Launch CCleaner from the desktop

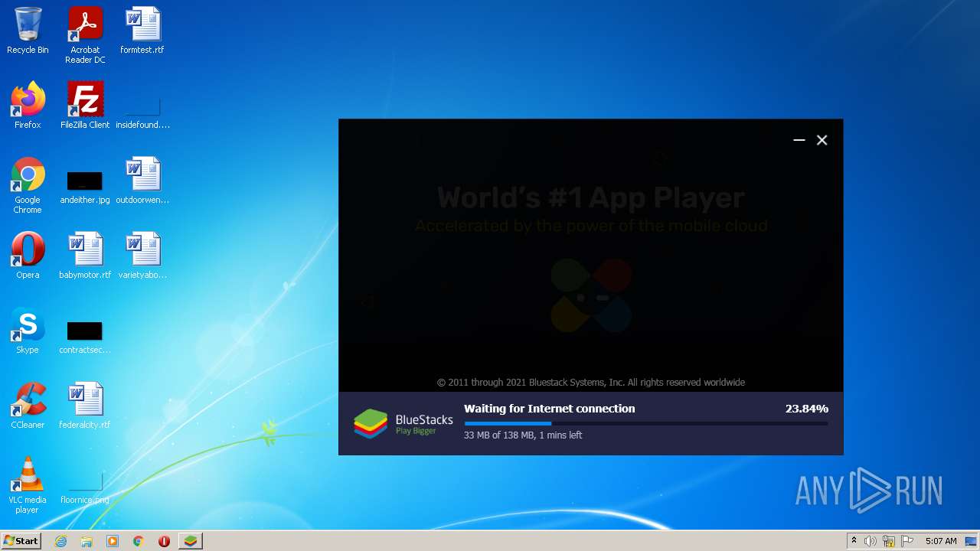point(28,406)
